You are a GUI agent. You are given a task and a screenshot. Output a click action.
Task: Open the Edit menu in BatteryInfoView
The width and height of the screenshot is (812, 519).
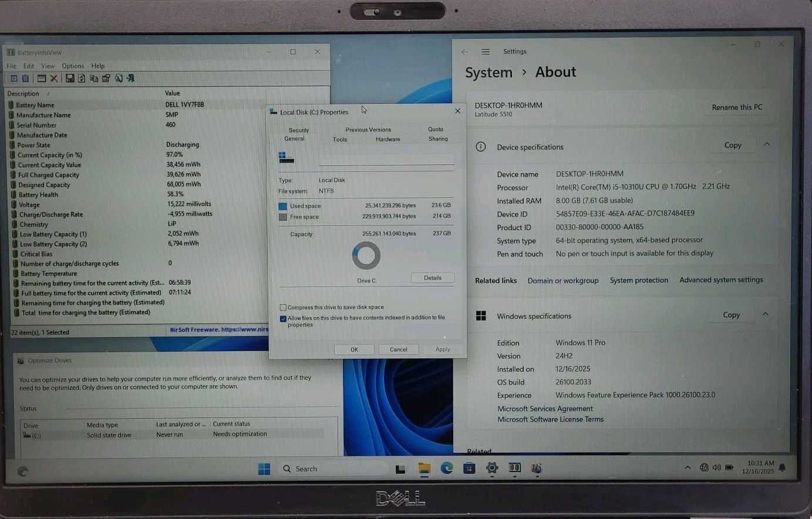pyautogui.click(x=29, y=66)
